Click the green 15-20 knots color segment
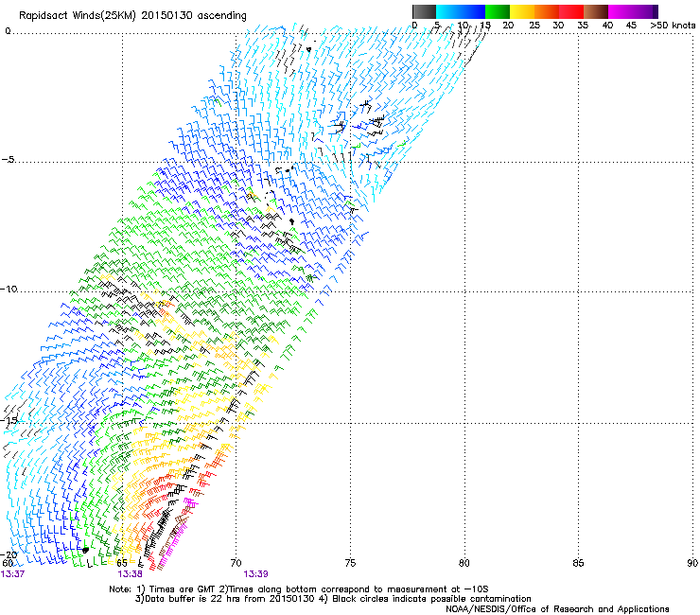700x615 pixels. [x=498, y=11]
